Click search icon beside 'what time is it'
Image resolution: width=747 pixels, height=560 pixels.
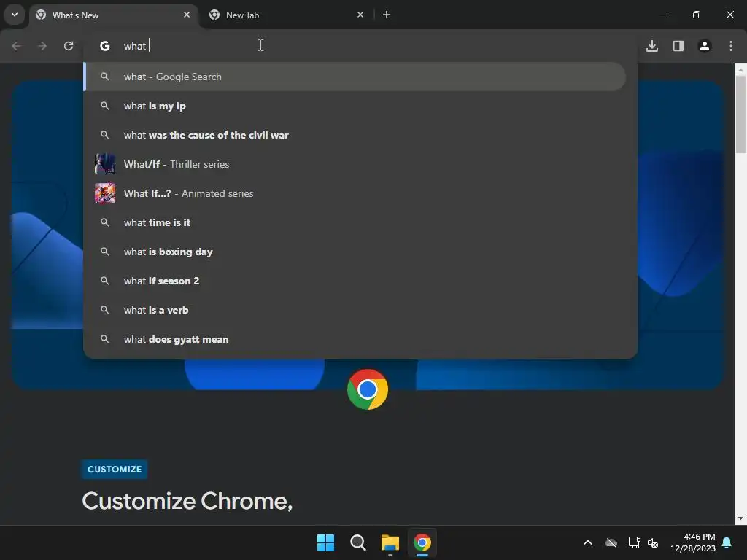(x=105, y=222)
